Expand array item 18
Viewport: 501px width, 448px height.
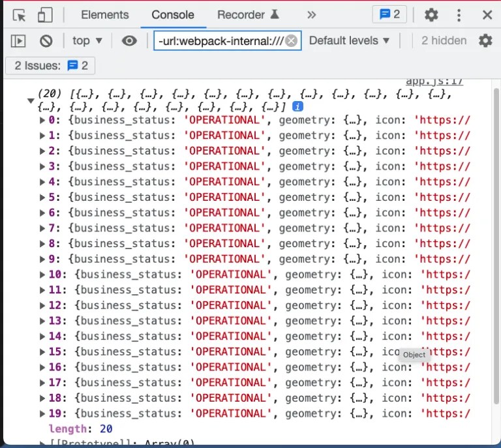pyautogui.click(x=42, y=398)
